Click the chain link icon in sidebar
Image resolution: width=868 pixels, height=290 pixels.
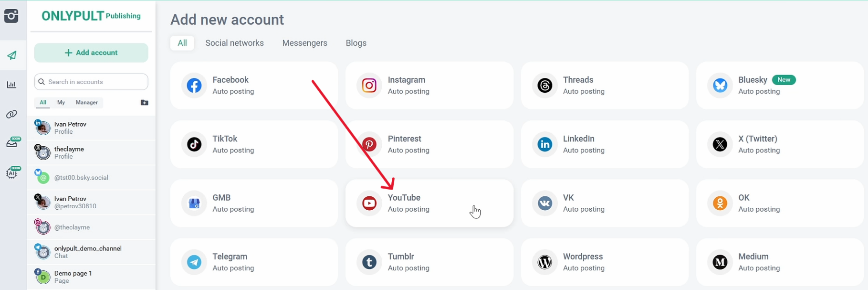pos(11,114)
